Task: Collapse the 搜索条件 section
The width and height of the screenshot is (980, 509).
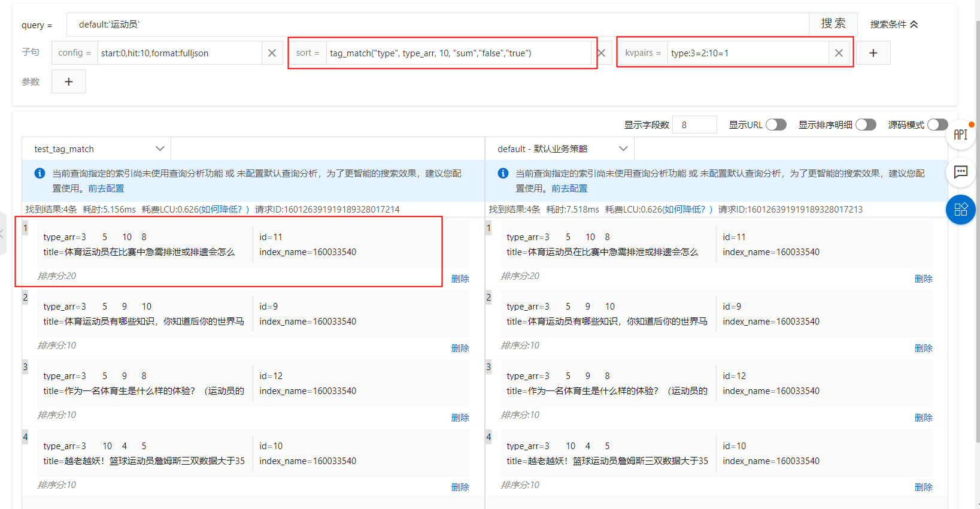Action: point(894,25)
